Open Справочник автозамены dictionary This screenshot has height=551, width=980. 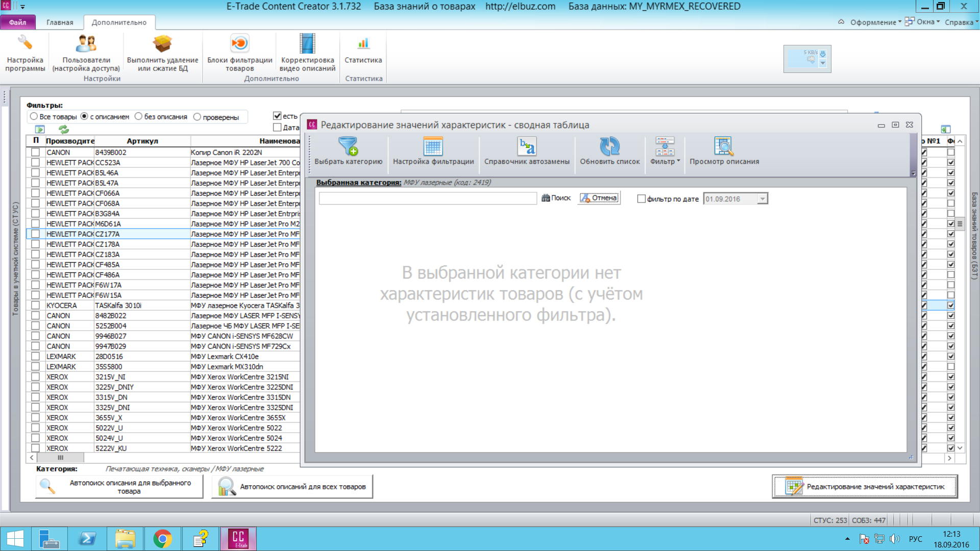[527, 151]
